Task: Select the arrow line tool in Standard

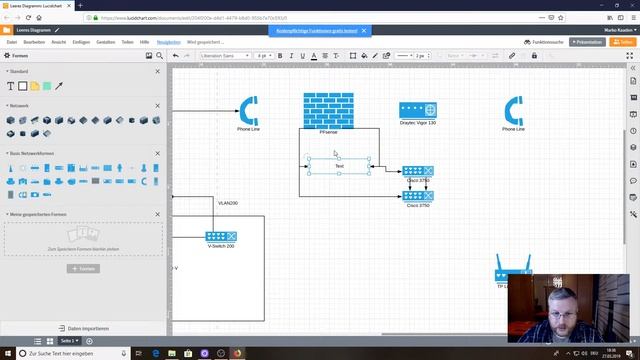Action: pos(59,86)
